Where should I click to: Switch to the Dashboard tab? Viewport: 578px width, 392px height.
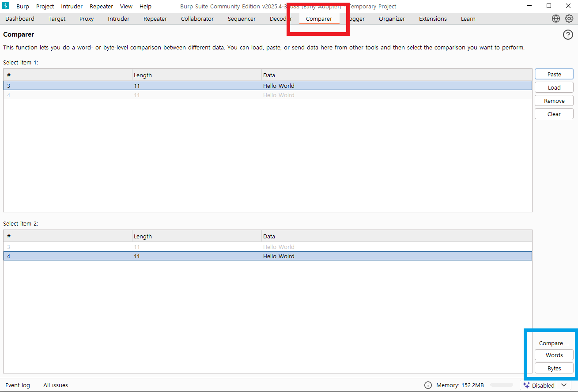pyautogui.click(x=20, y=19)
